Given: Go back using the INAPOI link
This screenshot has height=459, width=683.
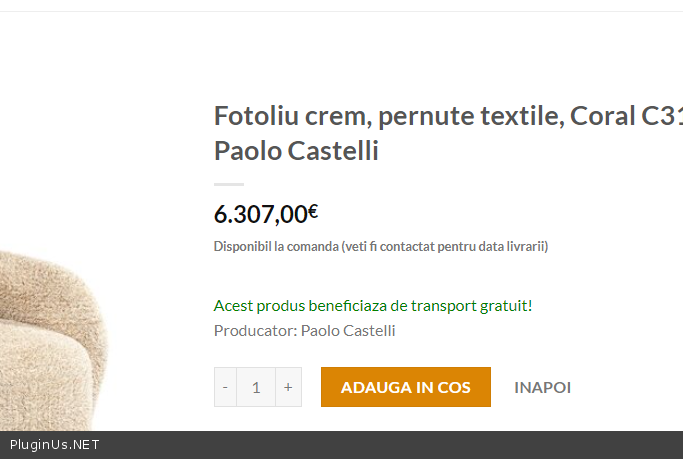Looking at the screenshot, I should (542, 387).
